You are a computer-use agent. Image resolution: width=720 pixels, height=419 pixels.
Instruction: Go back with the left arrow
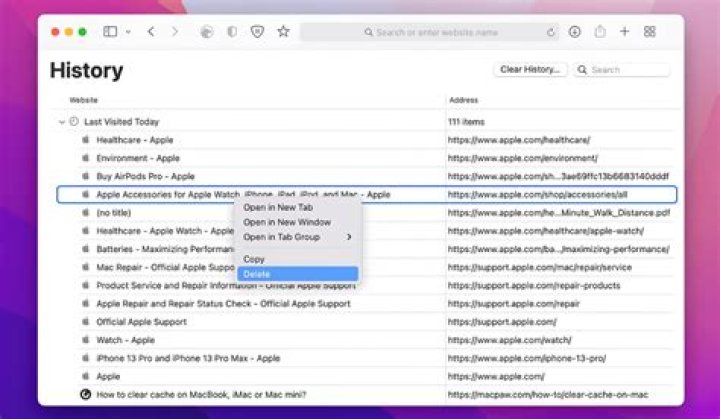point(151,32)
